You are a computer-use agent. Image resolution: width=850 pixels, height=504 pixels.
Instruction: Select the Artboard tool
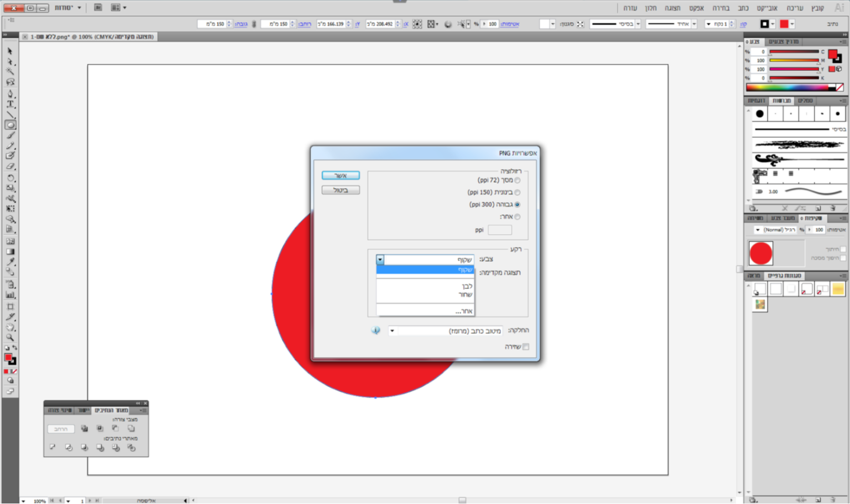10,307
